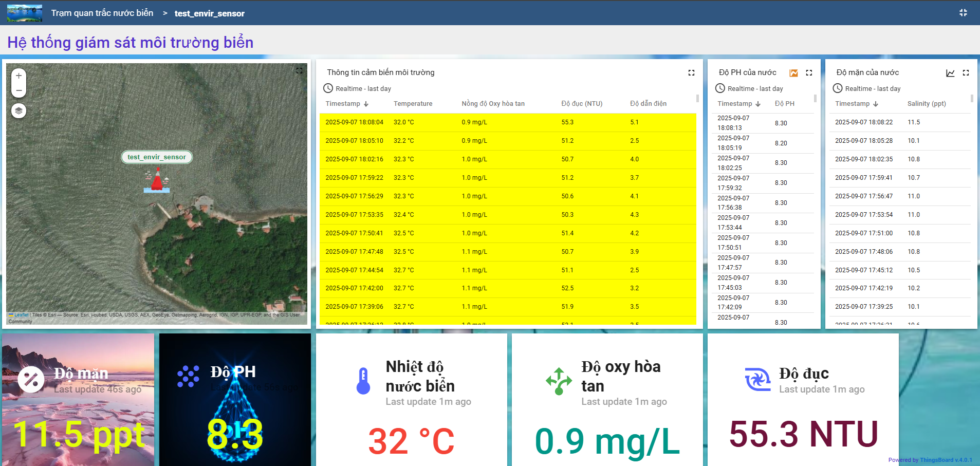
Task: Fullscreen the Thông tin cảm biến table
Action: 691,73
